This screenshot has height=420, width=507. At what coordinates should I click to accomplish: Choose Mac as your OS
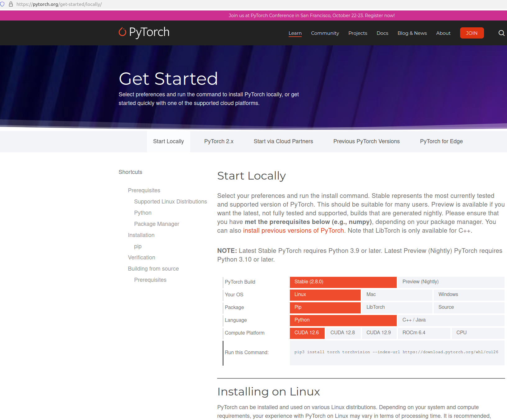pos(397,295)
